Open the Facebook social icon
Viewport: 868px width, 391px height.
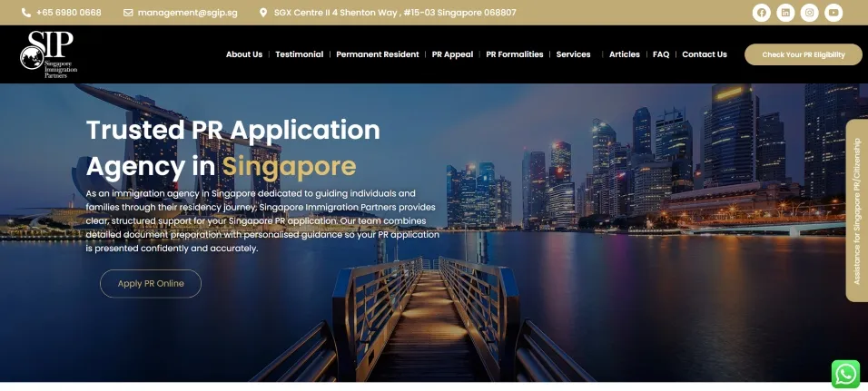point(761,12)
